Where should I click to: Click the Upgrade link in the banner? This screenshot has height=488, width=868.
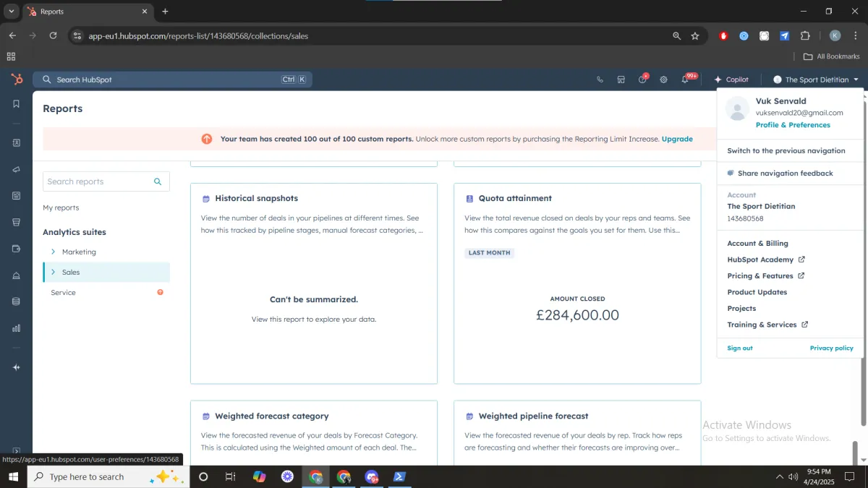677,139
